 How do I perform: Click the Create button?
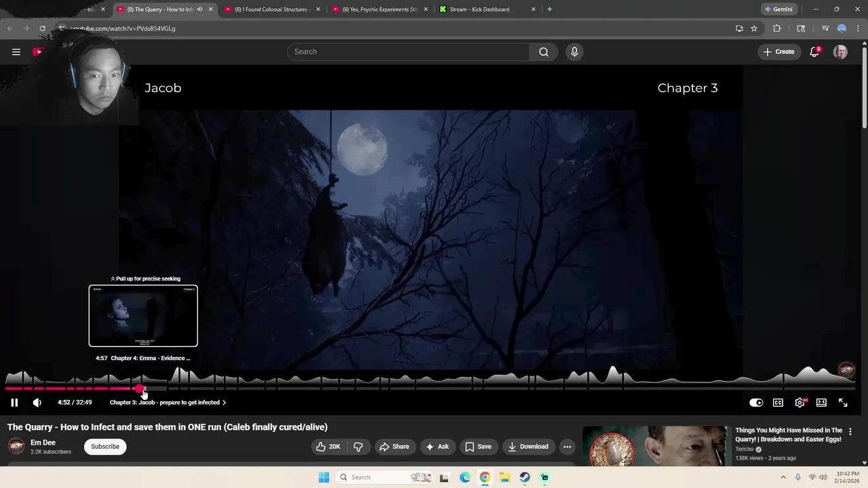click(x=778, y=52)
